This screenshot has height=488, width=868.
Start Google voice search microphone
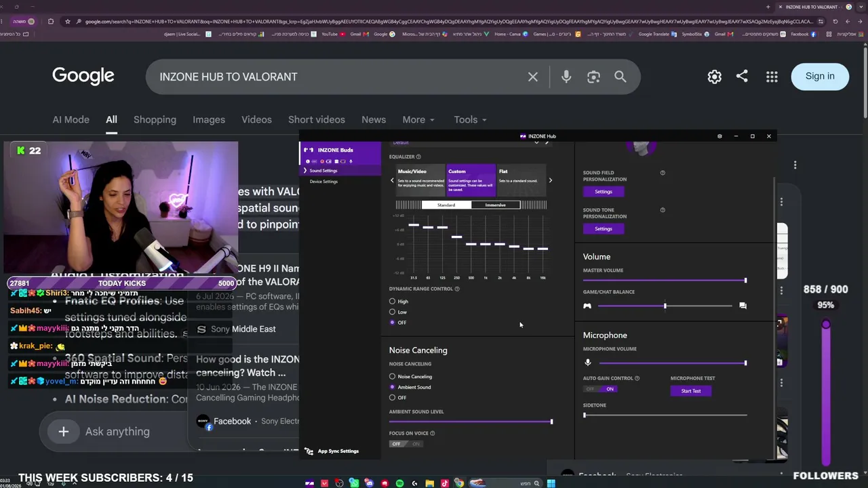[566, 77]
